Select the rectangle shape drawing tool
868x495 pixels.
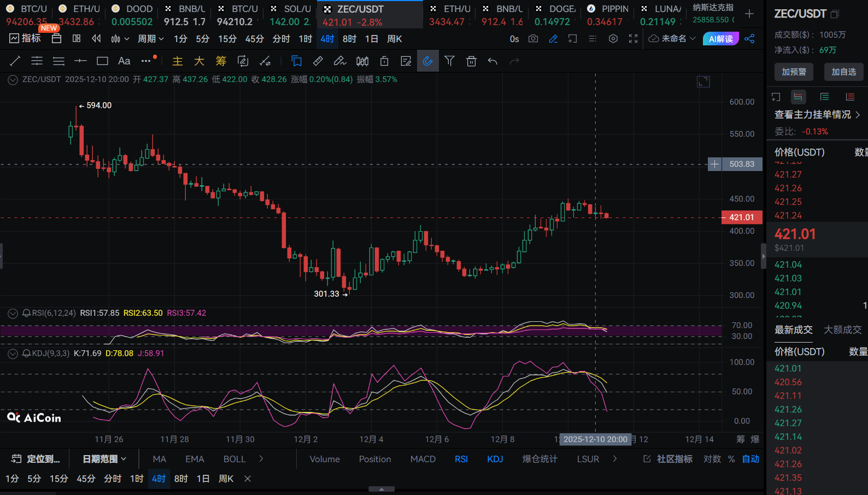(x=102, y=61)
